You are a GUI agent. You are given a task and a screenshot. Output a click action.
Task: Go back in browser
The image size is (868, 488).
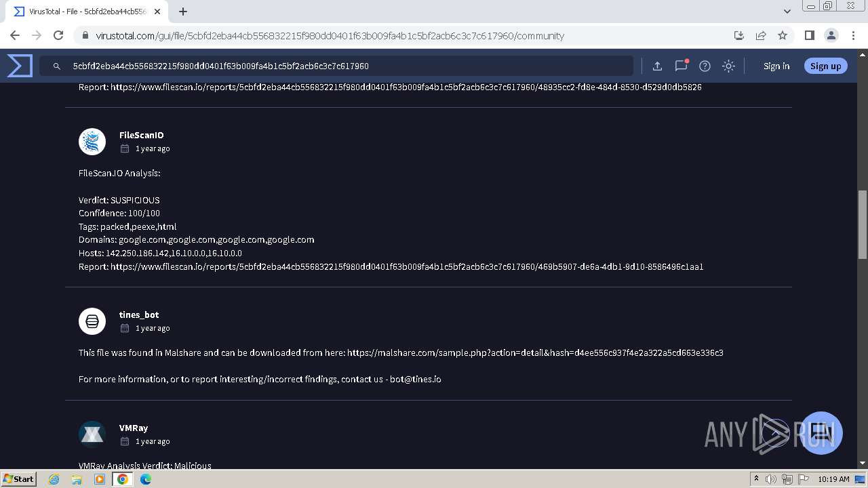point(15,35)
